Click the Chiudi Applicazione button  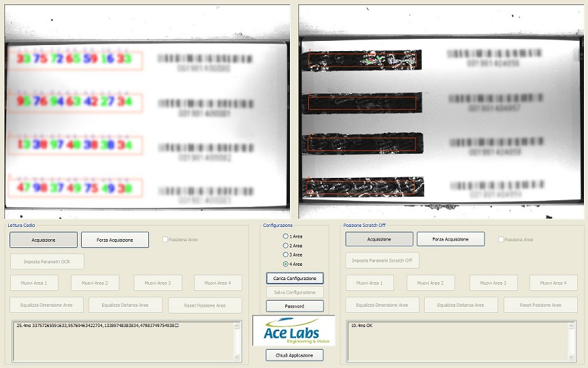(x=295, y=355)
